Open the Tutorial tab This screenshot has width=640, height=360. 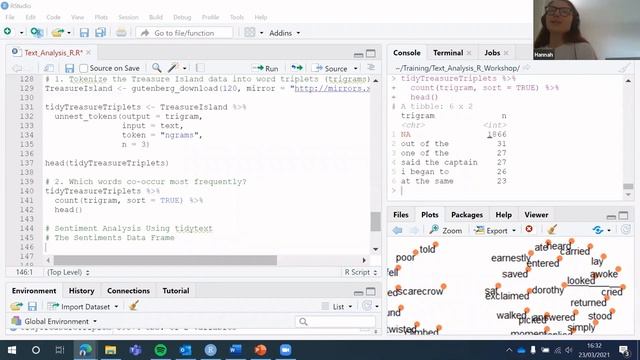(x=176, y=291)
